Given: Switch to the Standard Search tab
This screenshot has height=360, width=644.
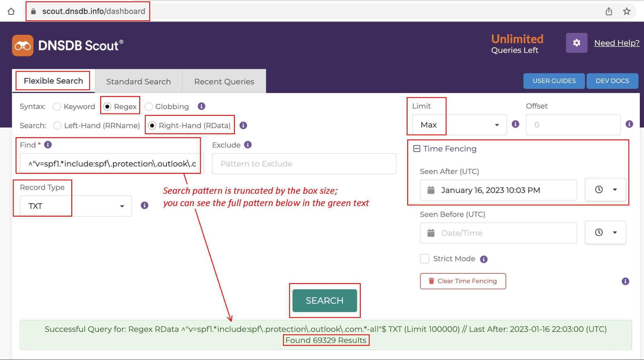Looking at the screenshot, I should click(138, 81).
